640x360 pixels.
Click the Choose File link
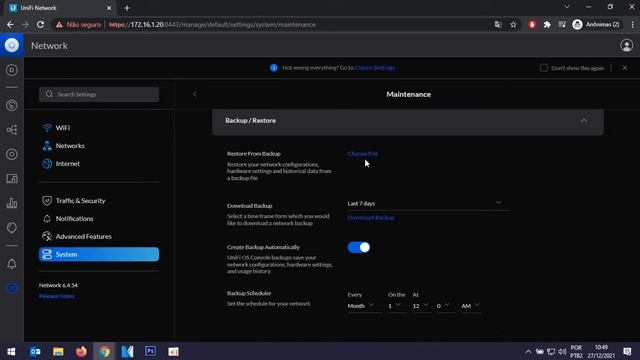pyautogui.click(x=362, y=154)
